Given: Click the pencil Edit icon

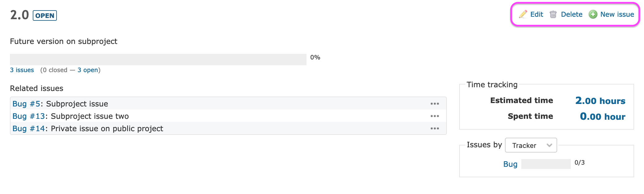Looking at the screenshot, I should tap(523, 14).
